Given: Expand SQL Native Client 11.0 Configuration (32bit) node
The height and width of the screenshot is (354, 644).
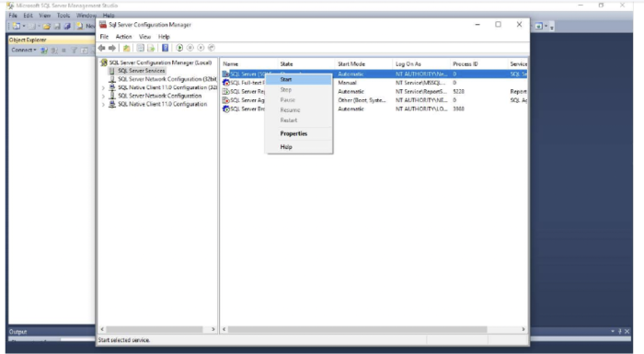Looking at the screenshot, I should coord(103,87).
